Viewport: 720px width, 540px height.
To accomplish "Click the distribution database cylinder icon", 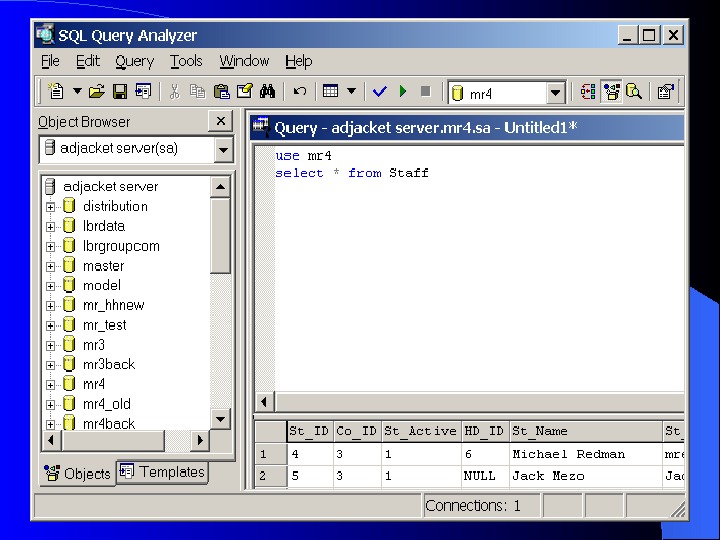I will tap(69, 206).
